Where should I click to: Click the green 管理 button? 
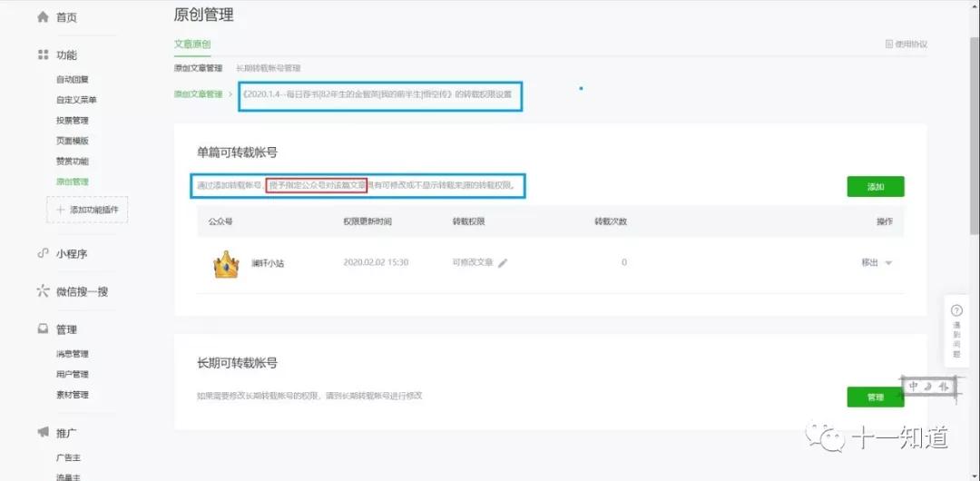(x=876, y=398)
